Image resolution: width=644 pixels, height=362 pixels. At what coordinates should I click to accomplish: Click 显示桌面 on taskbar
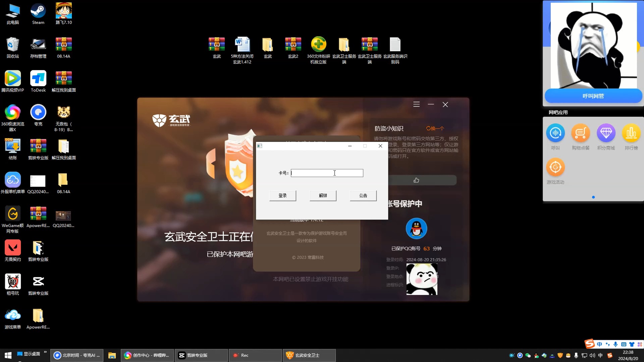[x=29, y=354]
